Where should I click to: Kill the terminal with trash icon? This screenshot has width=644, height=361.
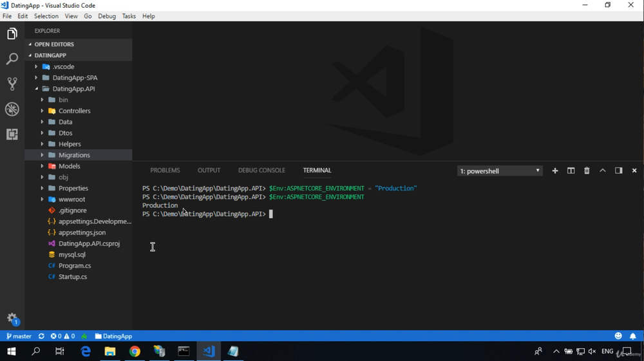(587, 171)
